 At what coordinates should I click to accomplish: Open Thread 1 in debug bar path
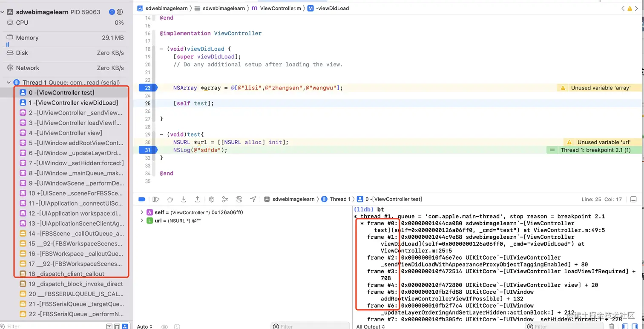[x=336, y=199]
